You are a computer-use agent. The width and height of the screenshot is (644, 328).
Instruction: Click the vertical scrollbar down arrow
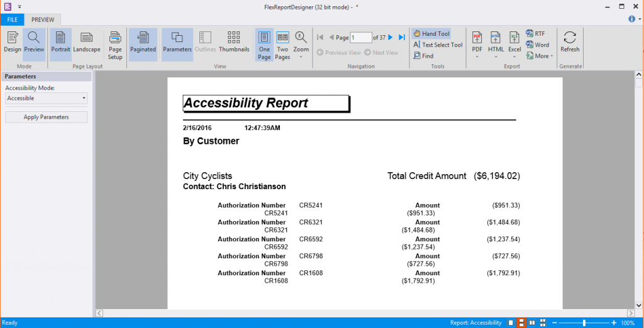(x=639, y=305)
